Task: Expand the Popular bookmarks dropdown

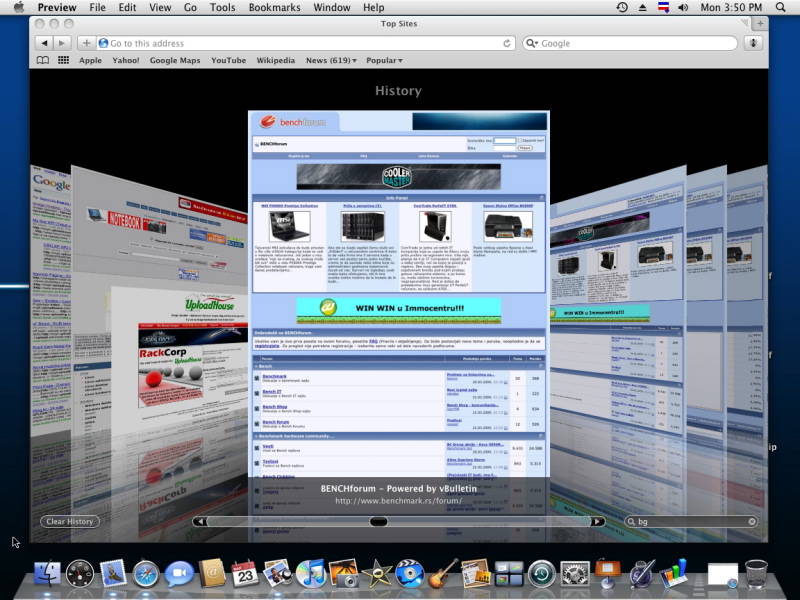Action: (384, 60)
